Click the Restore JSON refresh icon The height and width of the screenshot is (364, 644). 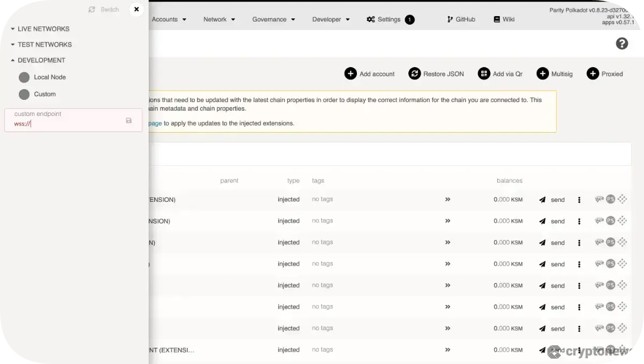pos(415,73)
